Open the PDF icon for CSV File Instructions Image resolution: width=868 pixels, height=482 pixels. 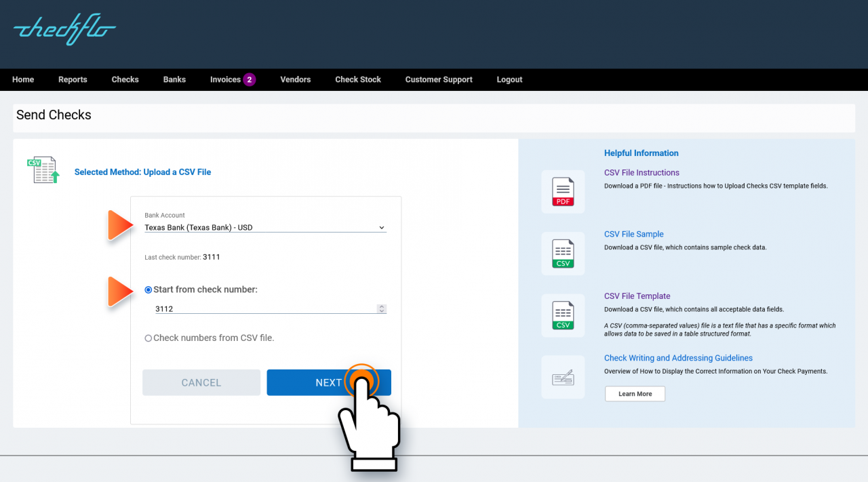tap(563, 191)
